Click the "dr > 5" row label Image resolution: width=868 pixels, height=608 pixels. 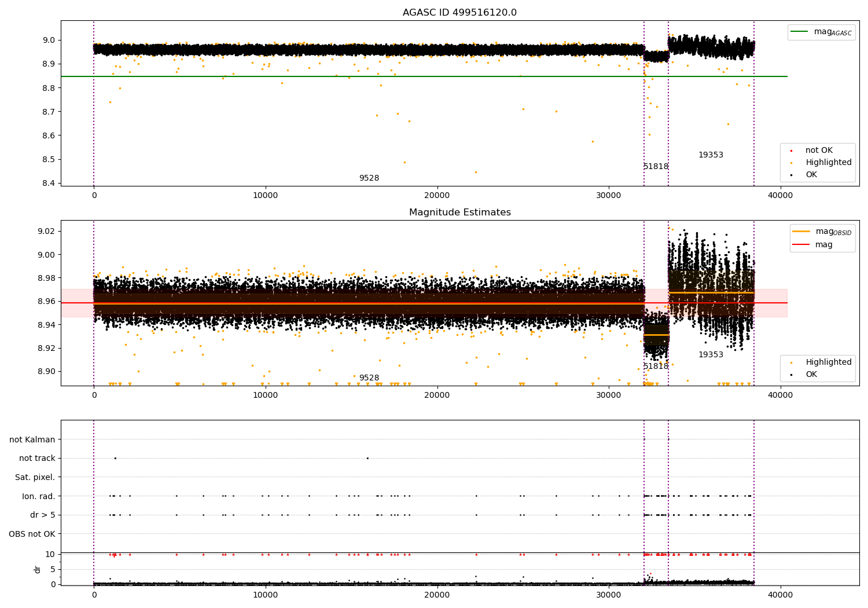click(43, 515)
